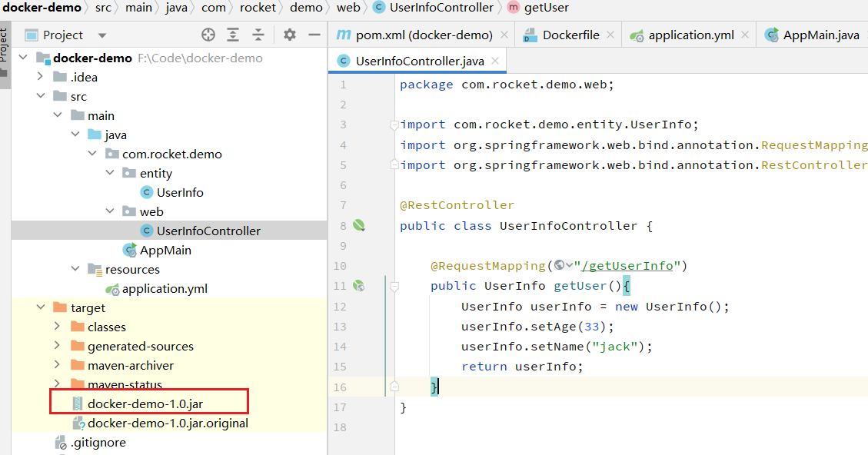Select the maven-status folder

[125, 384]
